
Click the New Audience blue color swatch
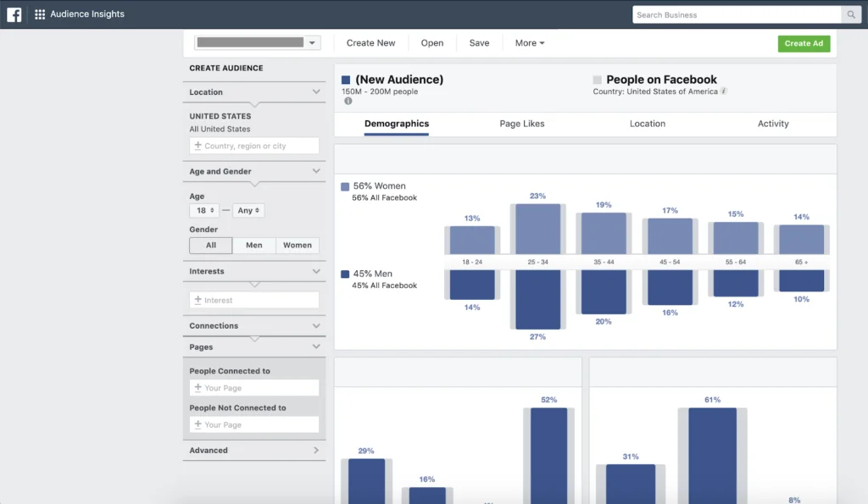(x=346, y=80)
